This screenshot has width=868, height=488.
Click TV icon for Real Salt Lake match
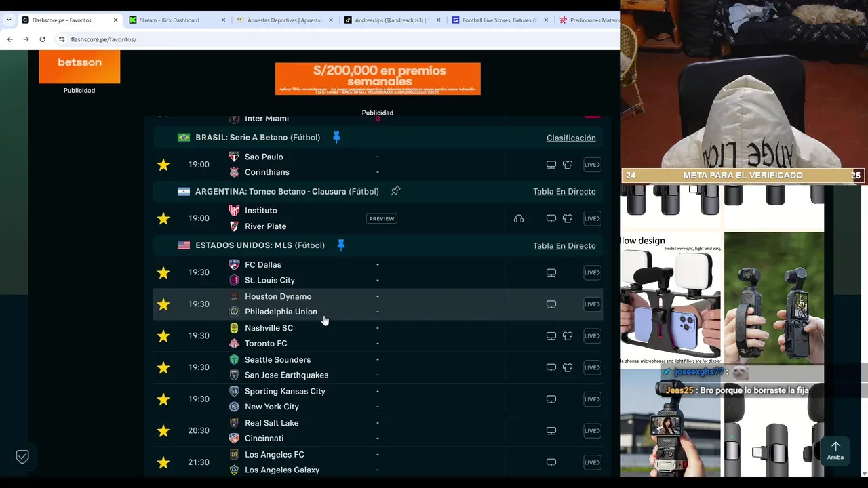pyautogui.click(x=551, y=430)
